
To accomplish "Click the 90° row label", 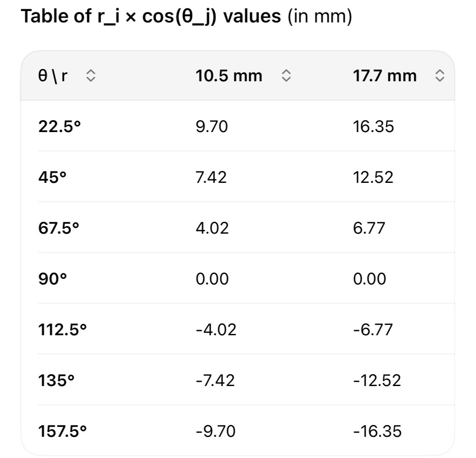I will [x=52, y=279].
